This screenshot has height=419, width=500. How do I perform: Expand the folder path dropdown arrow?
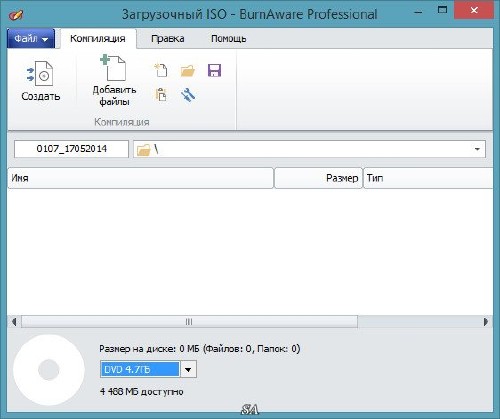coord(477,149)
